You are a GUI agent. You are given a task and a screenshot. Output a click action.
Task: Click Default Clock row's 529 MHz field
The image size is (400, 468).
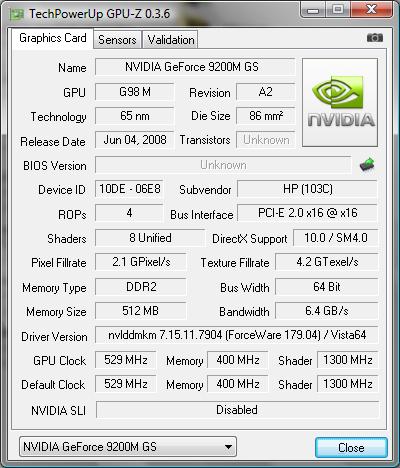[x=126, y=384]
